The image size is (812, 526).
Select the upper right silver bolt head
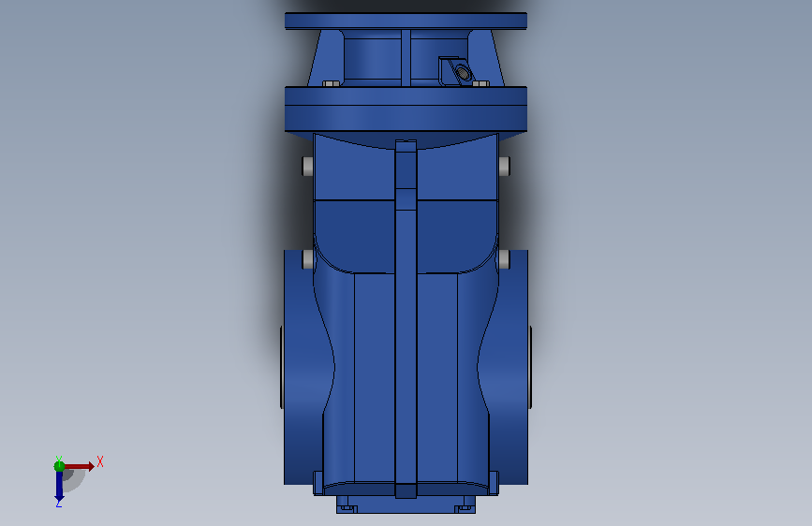tap(505, 167)
